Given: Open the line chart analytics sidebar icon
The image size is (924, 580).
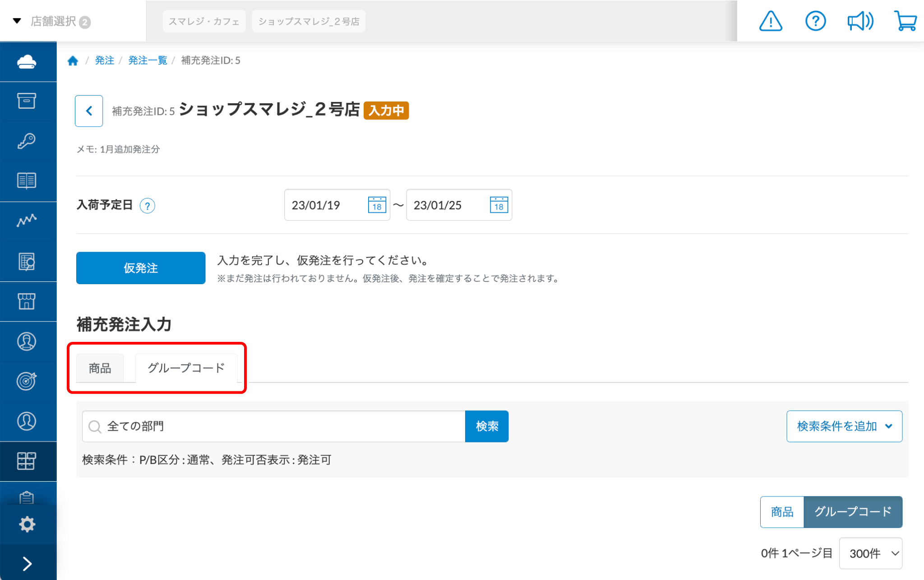Looking at the screenshot, I should (x=27, y=221).
